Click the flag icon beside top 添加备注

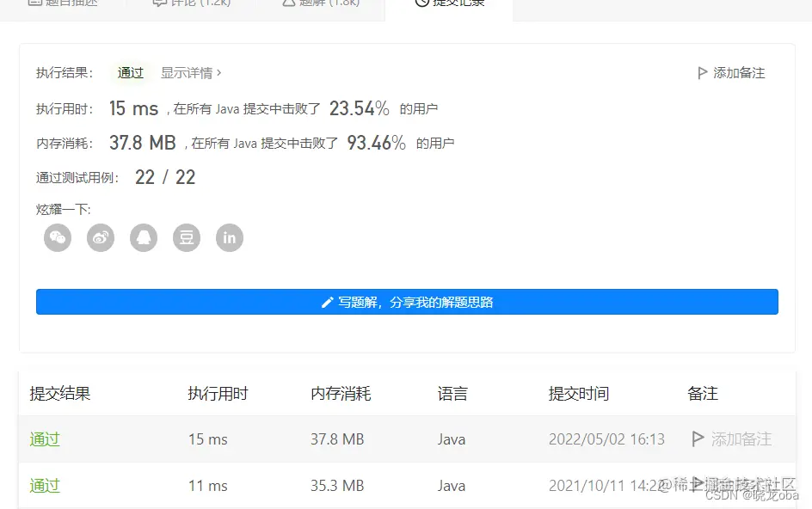[x=703, y=73]
